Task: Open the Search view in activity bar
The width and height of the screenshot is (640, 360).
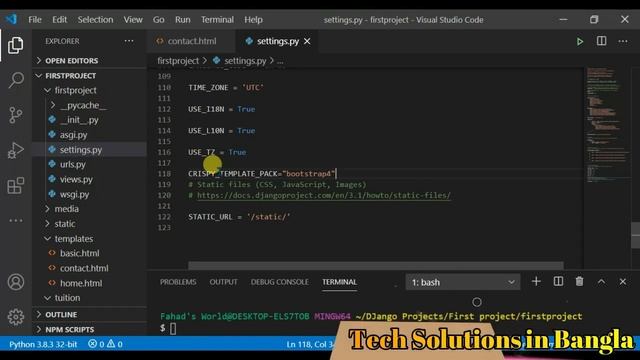Action: pyautogui.click(x=16, y=80)
